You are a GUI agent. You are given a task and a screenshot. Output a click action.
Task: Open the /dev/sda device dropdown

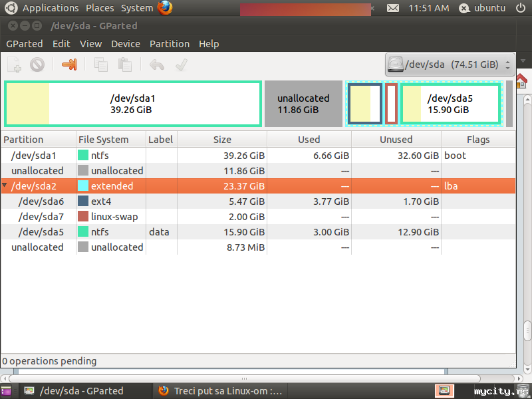[450, 64]
